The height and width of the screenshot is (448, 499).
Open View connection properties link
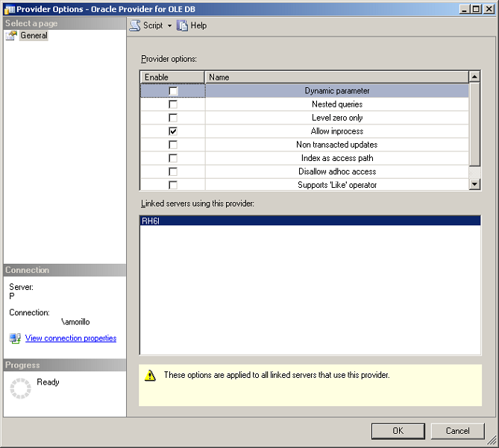tap(71, 338)
